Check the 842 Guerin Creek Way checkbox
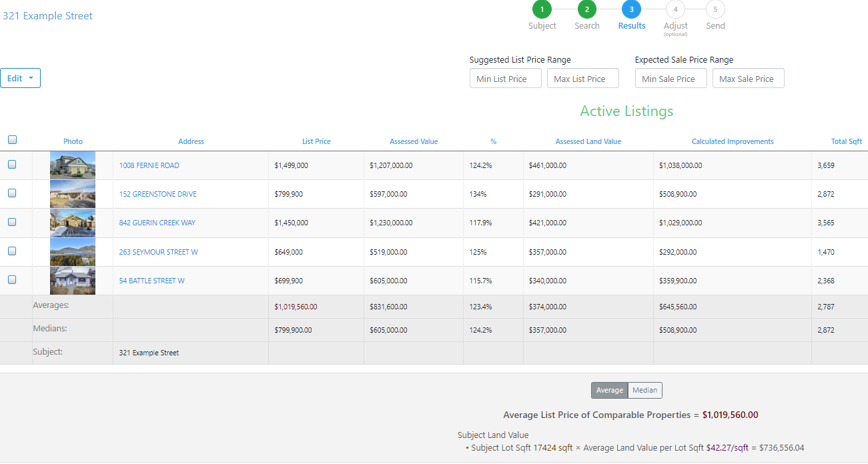 [x=12, y=222]
